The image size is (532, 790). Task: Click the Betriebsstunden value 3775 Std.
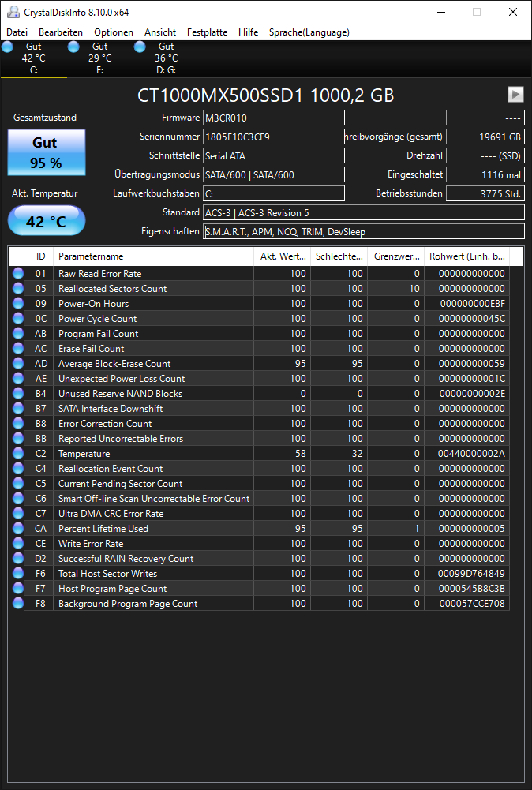(x=485, y=193)
